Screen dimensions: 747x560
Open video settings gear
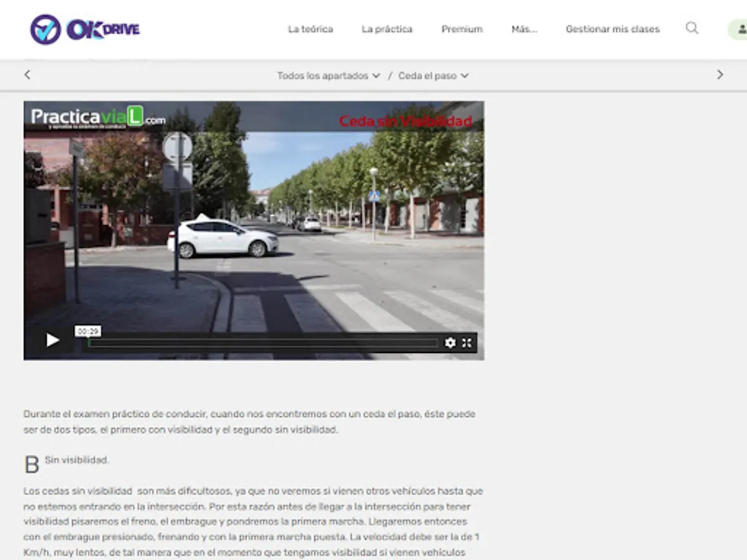click(450, 343)
